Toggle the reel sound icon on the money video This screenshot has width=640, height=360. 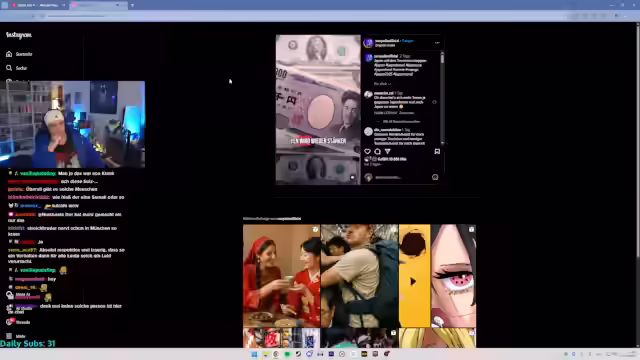[x=353, y=178]
